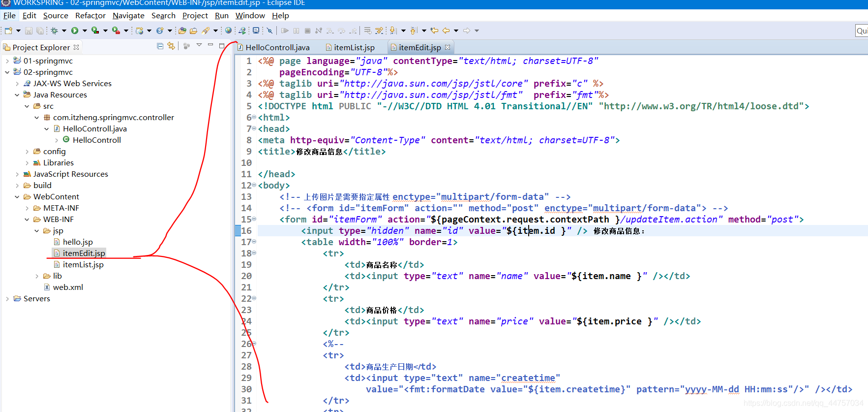This screenshot has height=412, width=868.
Task: Collapse the WebContent folder
Action: (17, 197)
